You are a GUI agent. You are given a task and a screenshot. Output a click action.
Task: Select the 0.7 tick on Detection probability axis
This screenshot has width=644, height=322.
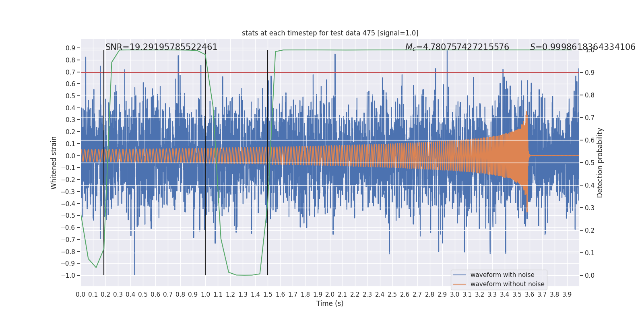[x=590, y=118]
